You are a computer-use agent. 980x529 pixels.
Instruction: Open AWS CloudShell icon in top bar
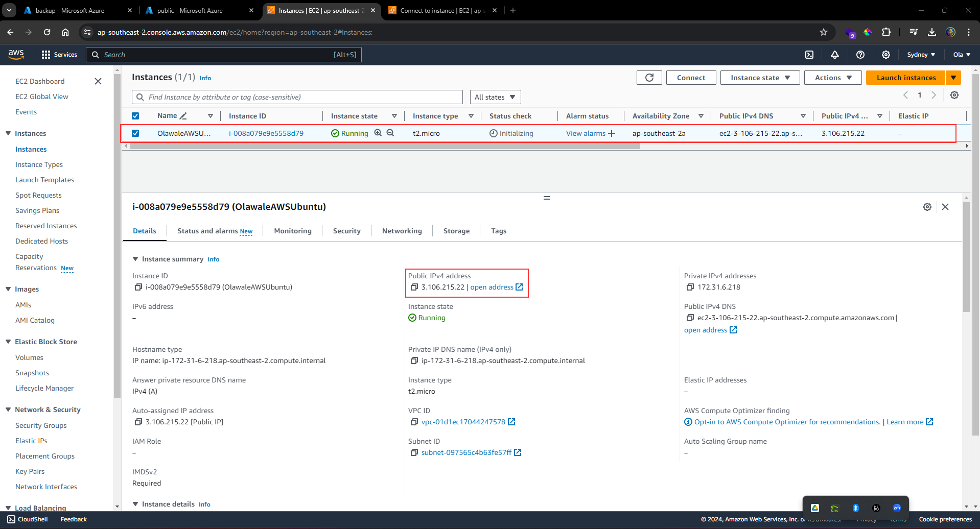tap(809, 55)
